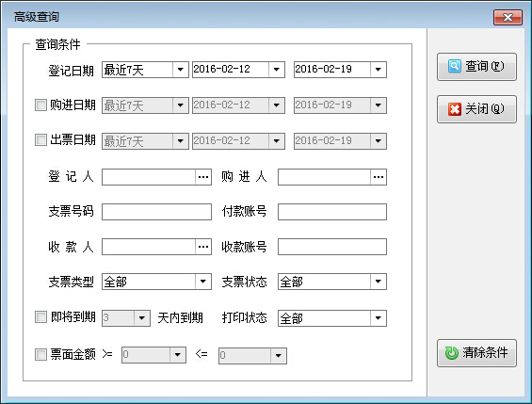Click the 查询 magnifier search icon
The width and height of the screenshot is (532, 404).
(454, 66)
